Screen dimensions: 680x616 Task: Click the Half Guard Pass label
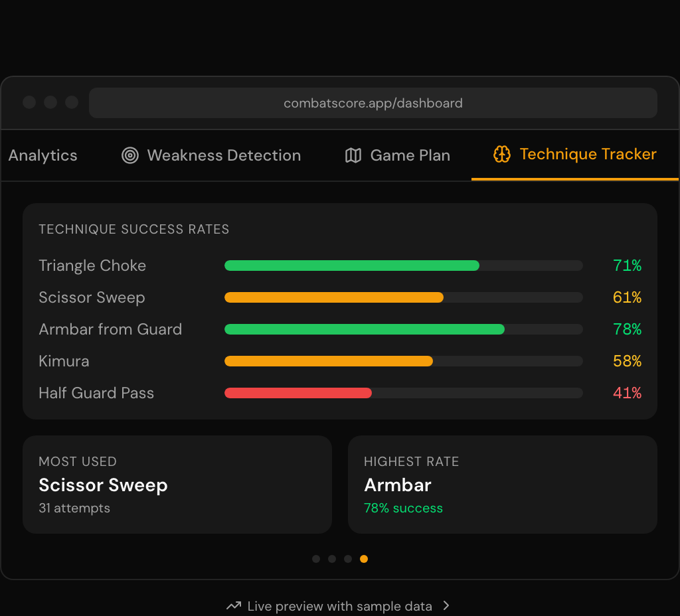96,393
